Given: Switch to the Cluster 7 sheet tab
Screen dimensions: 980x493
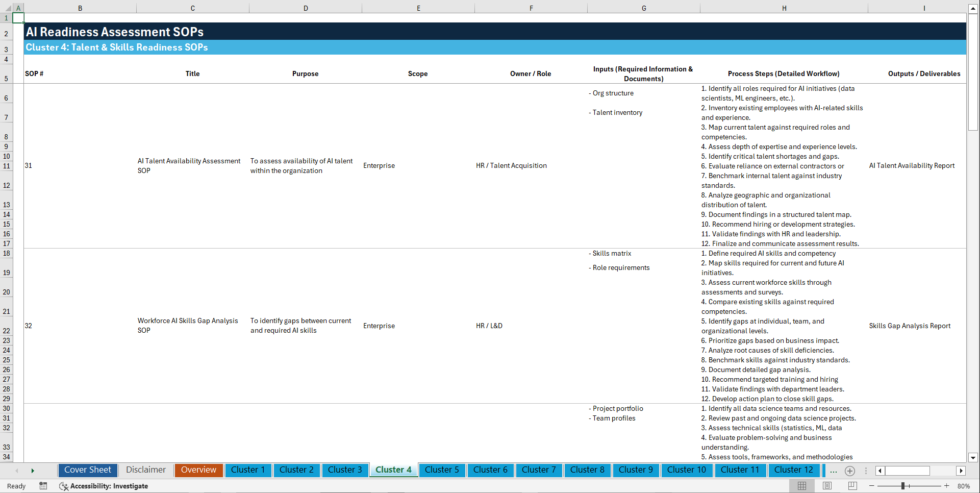Looking at the screenshot, I should pyautogui.click(x=539, y=470).
